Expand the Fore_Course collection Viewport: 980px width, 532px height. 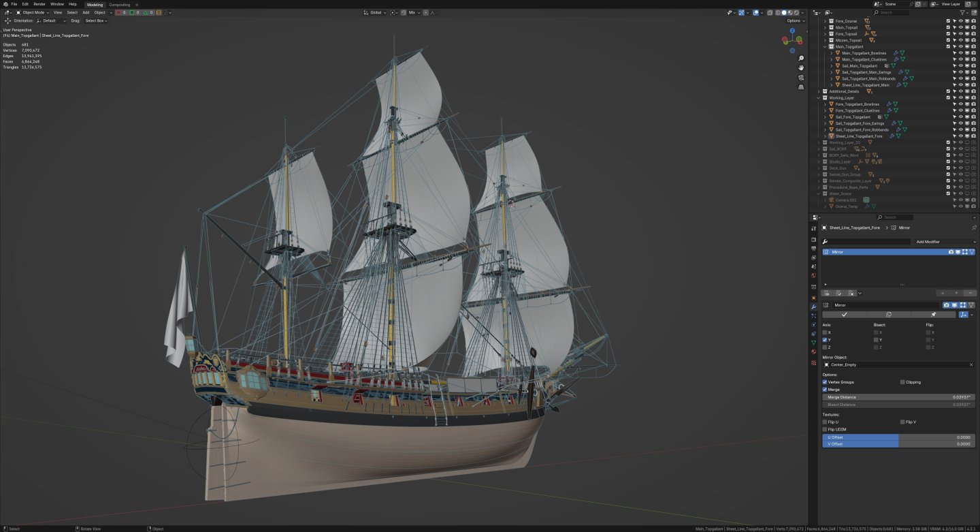pyautogui.click(x=825, y=21)
